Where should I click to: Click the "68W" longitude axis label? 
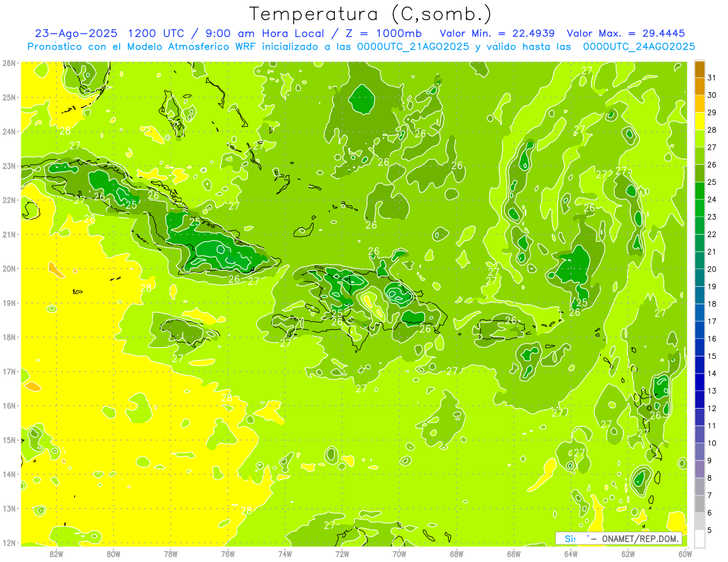457,554
